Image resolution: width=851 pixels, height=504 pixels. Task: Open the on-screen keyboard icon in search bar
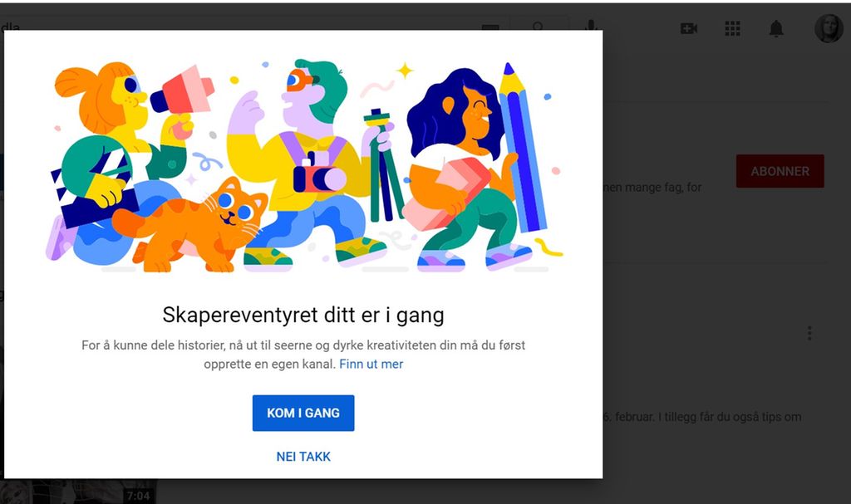[x=490, y=27]
